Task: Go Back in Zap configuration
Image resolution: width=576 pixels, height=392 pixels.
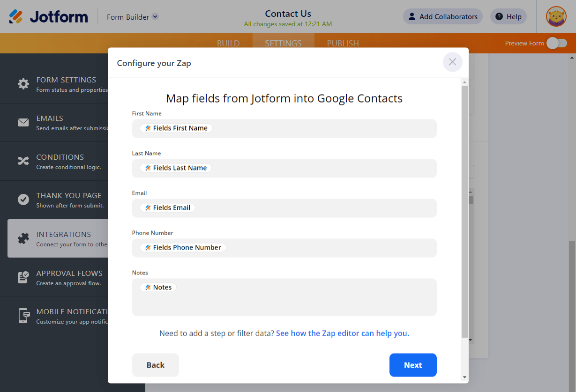Action: tap(155, 365)
